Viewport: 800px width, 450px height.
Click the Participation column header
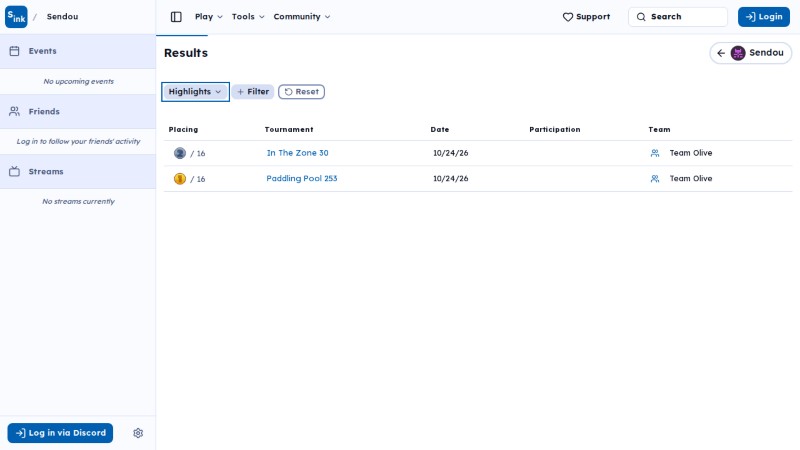click(x=555, y=130)
